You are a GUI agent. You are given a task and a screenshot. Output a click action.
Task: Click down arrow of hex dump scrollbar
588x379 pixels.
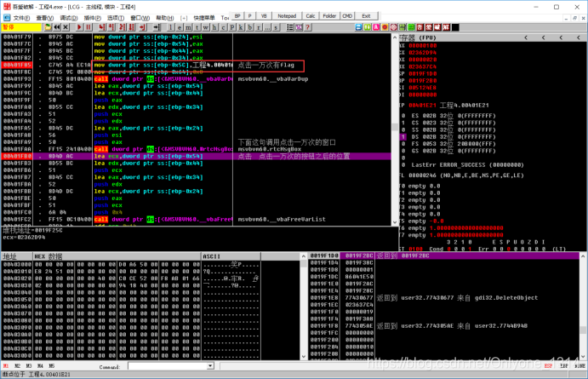tap(304, 357)
